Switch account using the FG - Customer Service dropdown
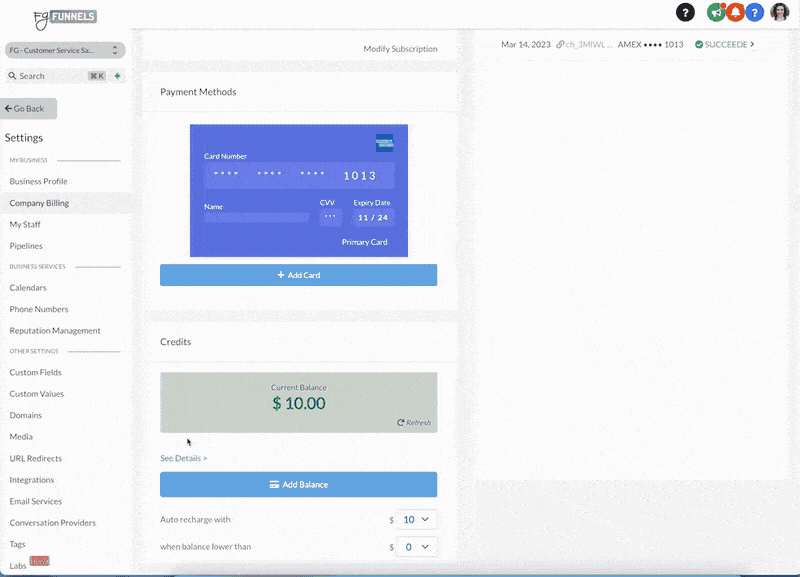 [65, 50]
